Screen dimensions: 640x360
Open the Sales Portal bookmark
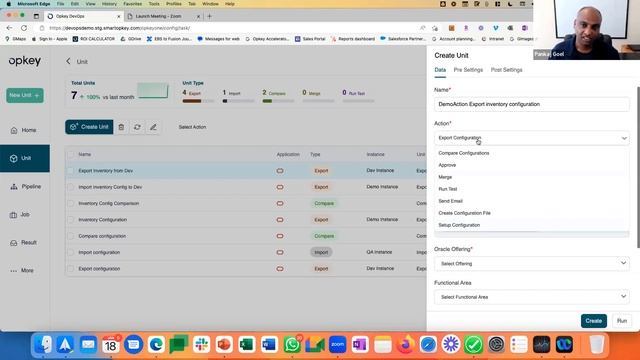tap(310, 39)
